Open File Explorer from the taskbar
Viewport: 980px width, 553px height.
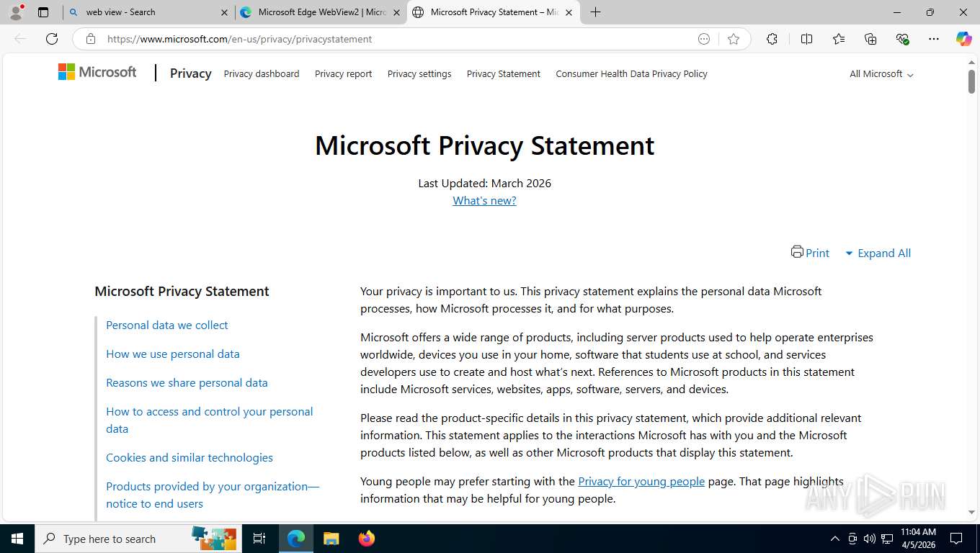(331, 539)
